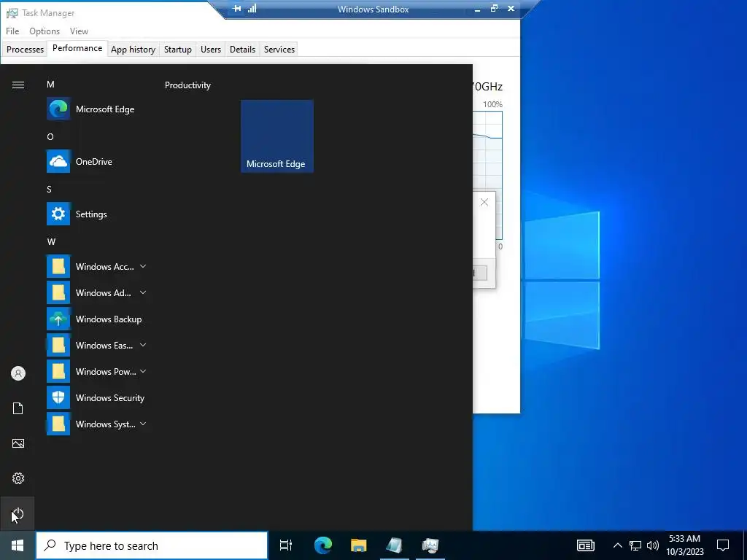
Task: Jump to letter W section header
Action: point(52,242)
